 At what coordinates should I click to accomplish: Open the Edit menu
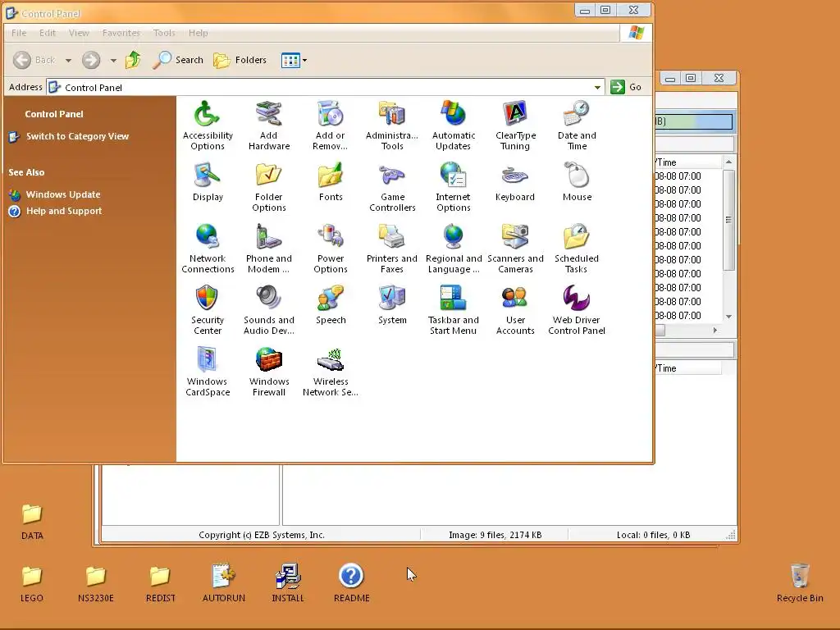coord(47,33)
